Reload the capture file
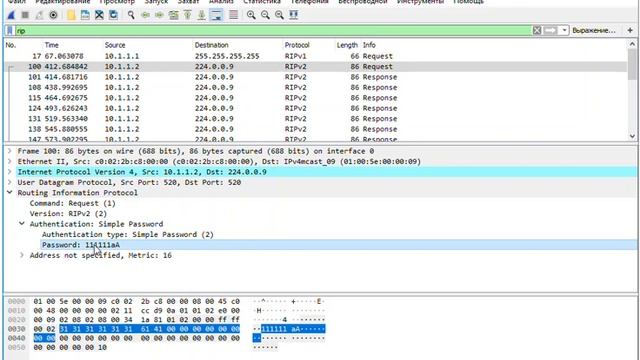Image resolution: width=640 pixels, height=360 pixels. pos(113,15)
